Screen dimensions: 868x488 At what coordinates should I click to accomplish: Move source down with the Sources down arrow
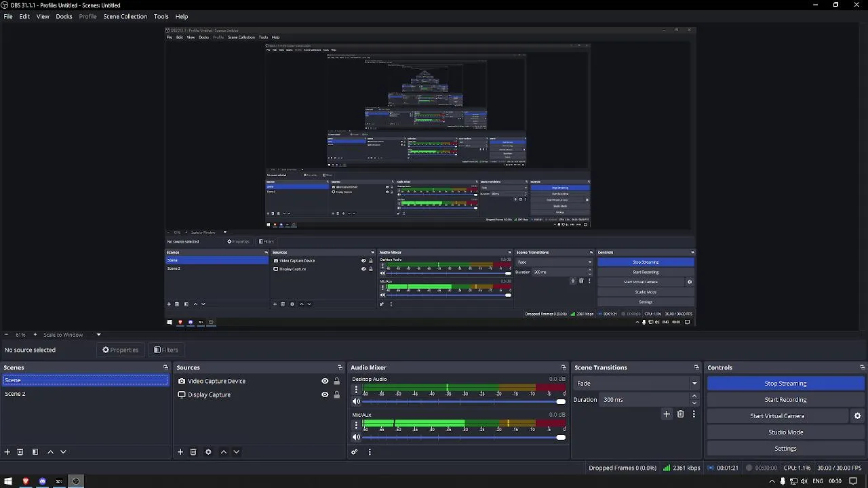pyautogui.click(x=236, y=452)
